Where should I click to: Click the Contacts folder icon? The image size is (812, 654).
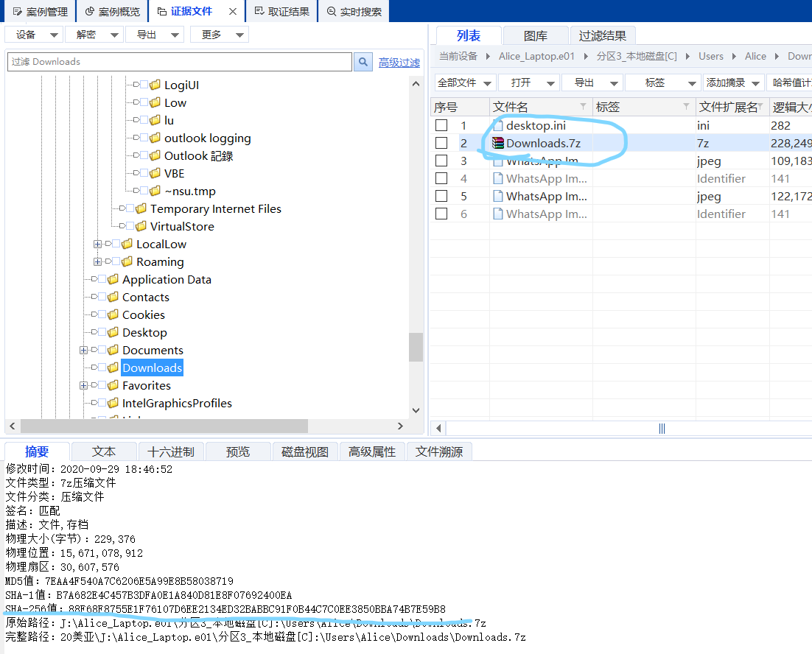[x=113, y=297]
